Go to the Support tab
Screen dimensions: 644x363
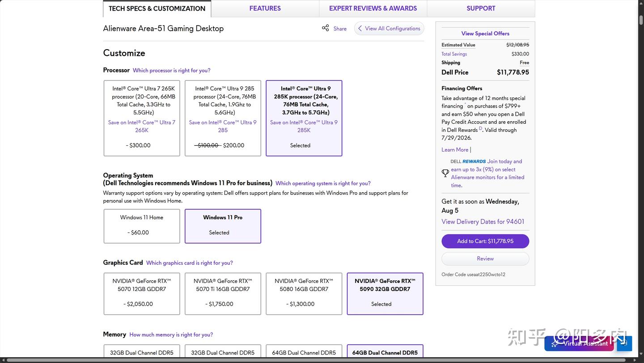pos(481,8)
